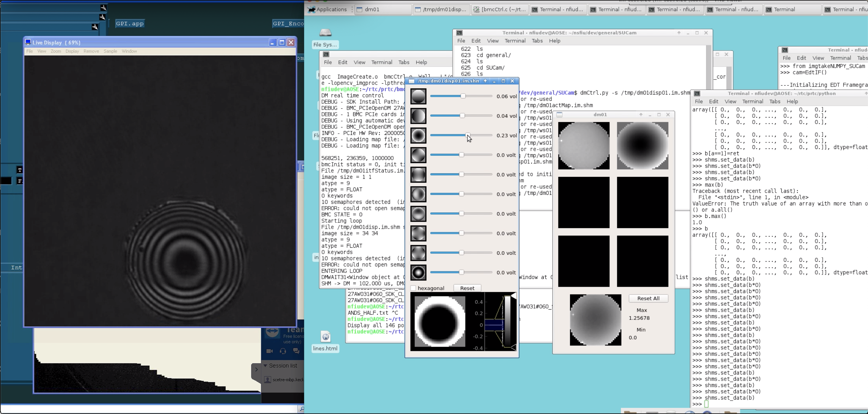The height and width of the screenshot is (414, 868).
Task: Click the dm01 window menu icon in title bar
Action: (x=559, y=115)
